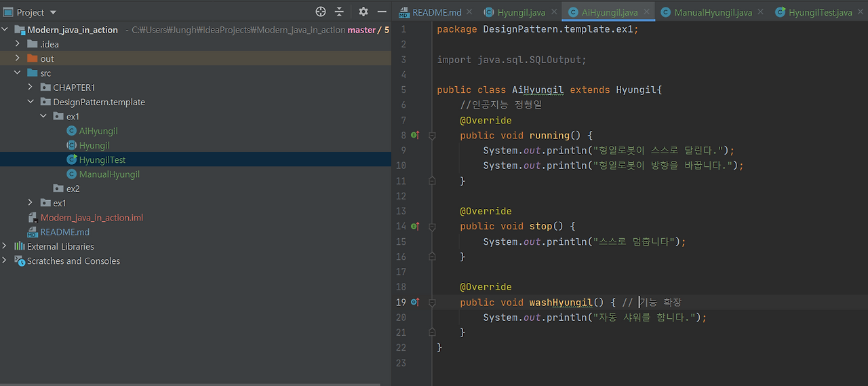
Task: Hide the Project tool window
Action: [382, 12]
